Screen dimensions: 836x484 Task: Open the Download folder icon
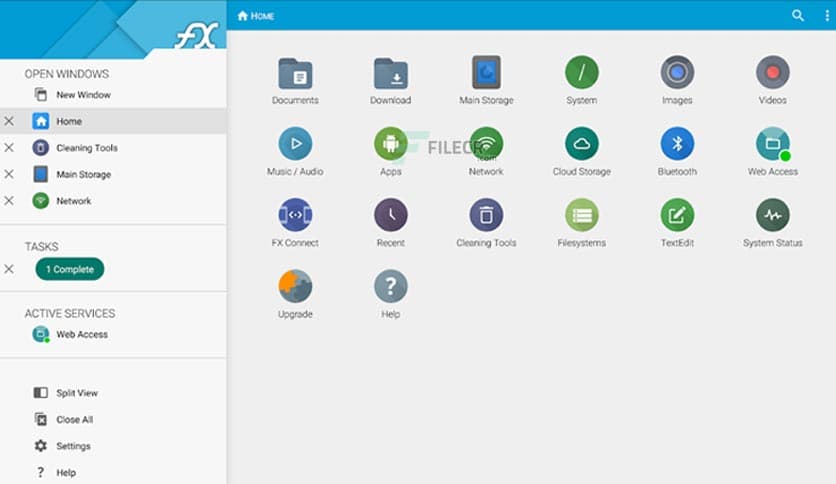390,73
